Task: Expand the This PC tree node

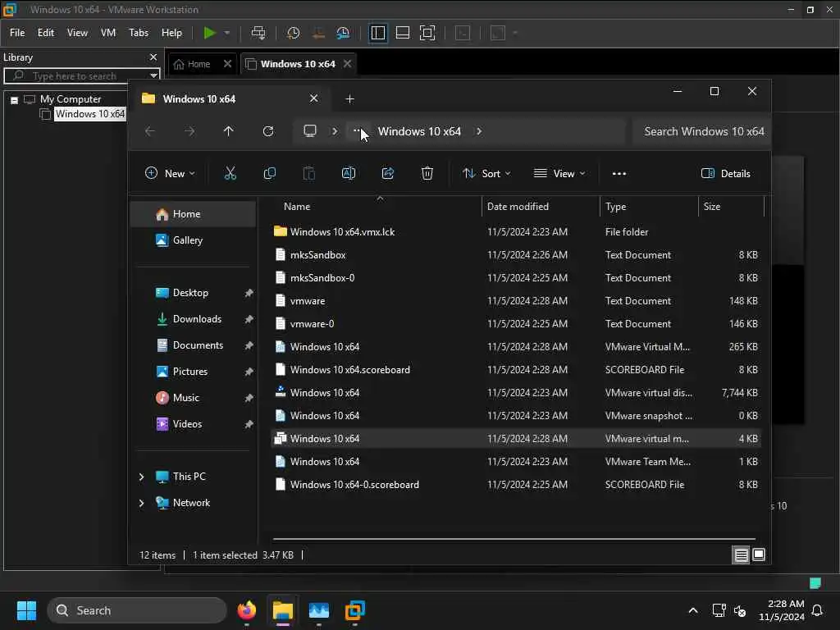Action: pos(141,477)
